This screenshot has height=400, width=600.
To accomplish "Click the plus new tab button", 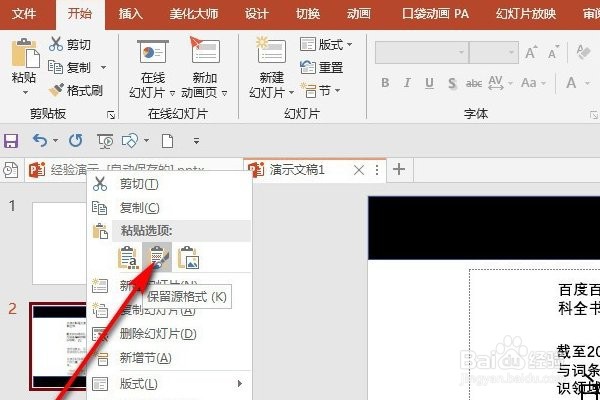I will pyautogui.click(x=399, y=169).
